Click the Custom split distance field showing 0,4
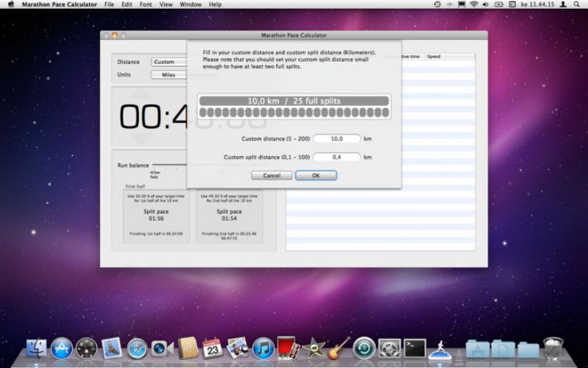 coord(337,157)
